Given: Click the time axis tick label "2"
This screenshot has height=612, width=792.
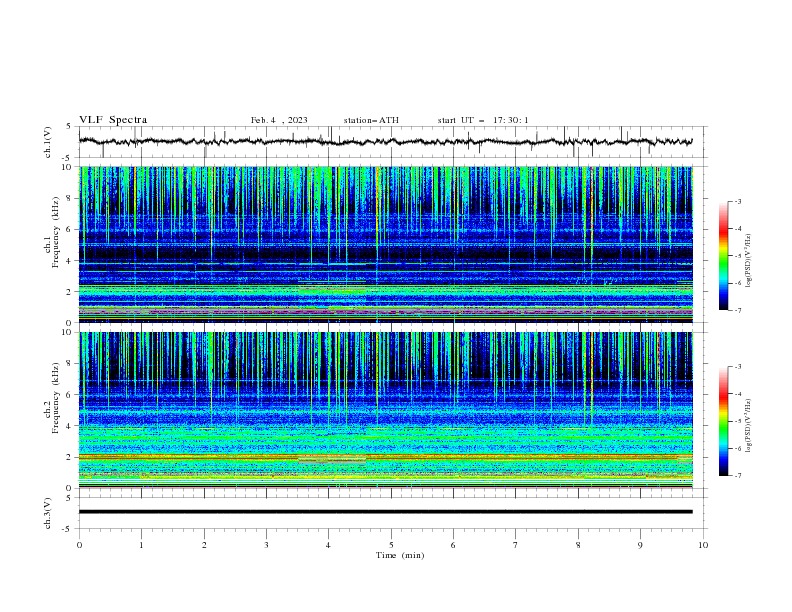Looking at the screenshot, I should pyautogui.click(x=204, y=545).
